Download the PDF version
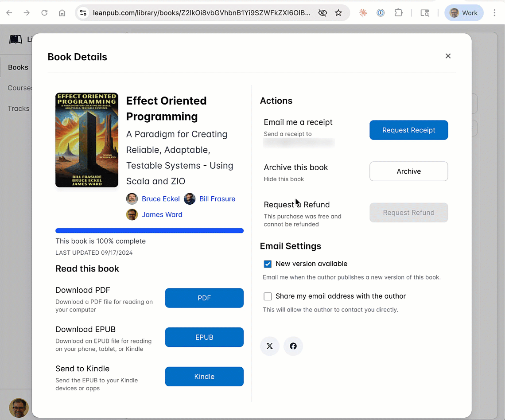This screenshot has width=505, height=420. point(204,298)
